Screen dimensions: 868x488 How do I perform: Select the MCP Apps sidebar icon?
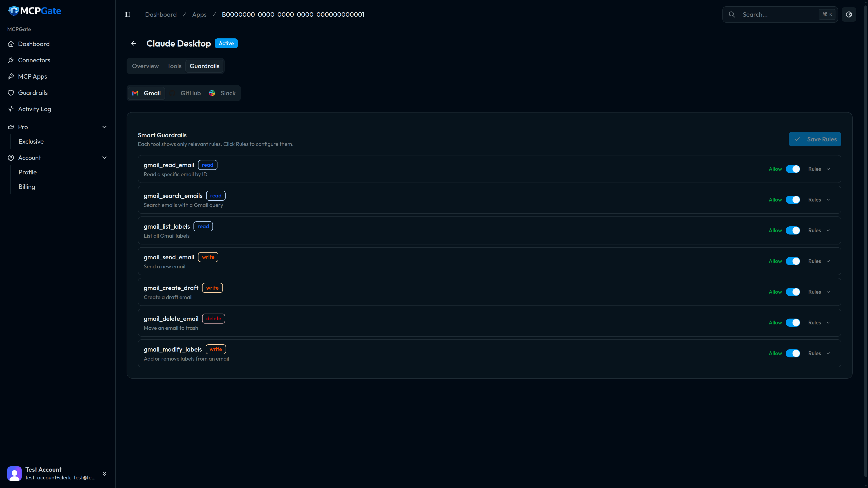11,76
